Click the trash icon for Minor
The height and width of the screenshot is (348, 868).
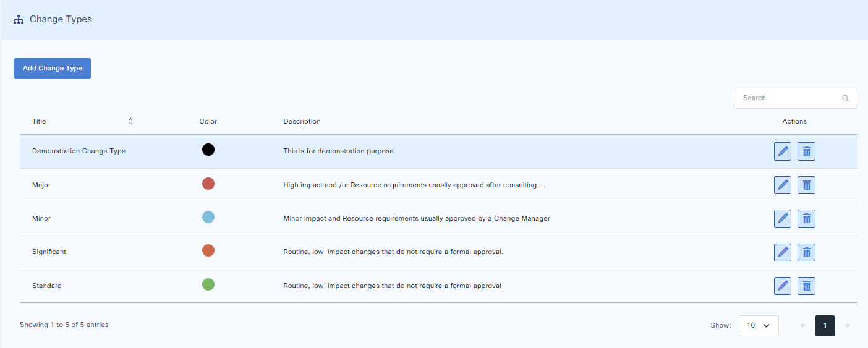coord(806,218)
